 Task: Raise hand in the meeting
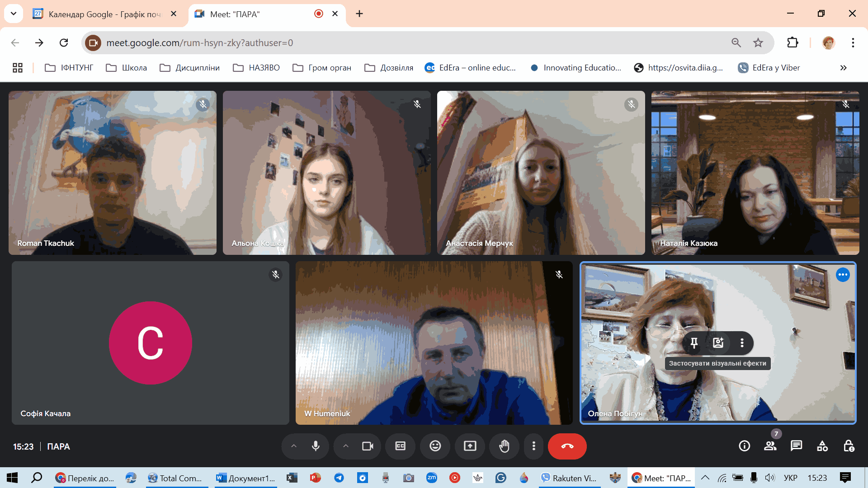pos(504,446)
